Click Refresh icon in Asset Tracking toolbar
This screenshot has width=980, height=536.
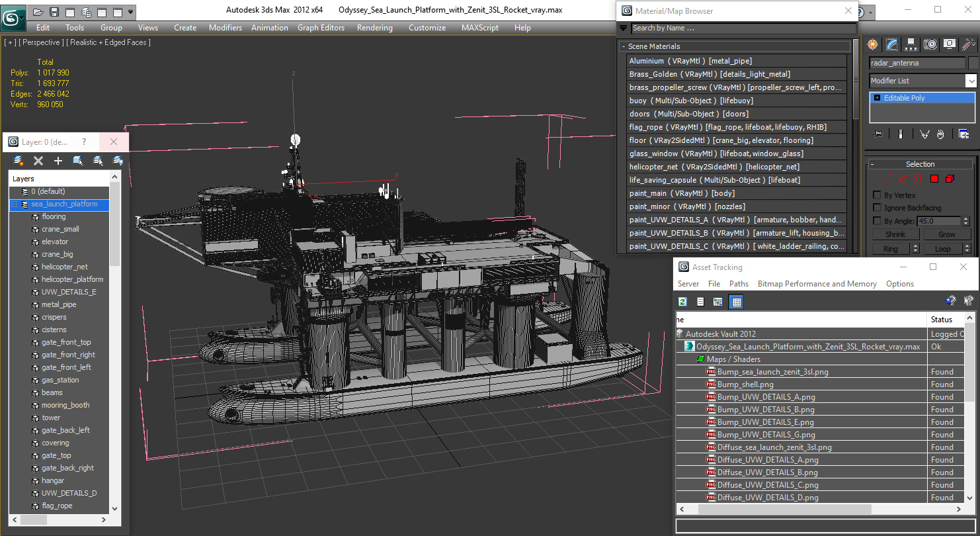point(683,302)
